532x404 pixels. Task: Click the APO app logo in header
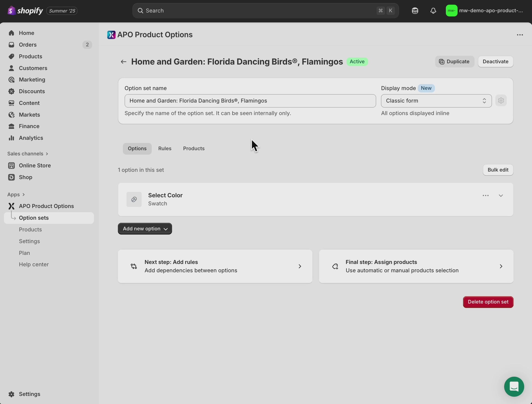point(111,35)
